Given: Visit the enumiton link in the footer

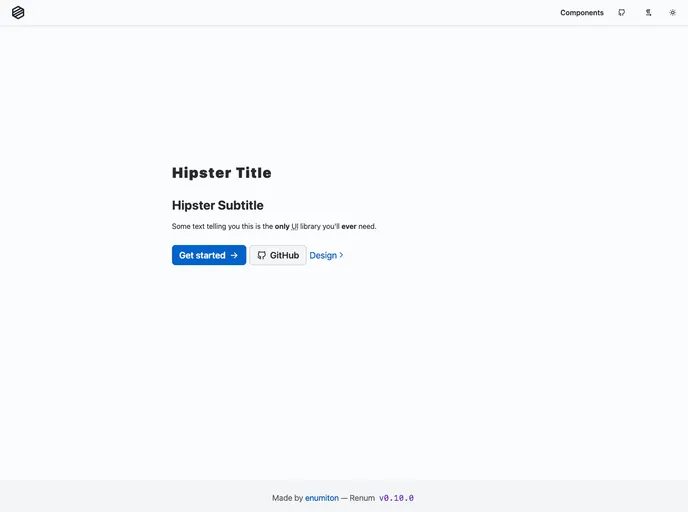Looking at the screenshot, I should point(321,498).
